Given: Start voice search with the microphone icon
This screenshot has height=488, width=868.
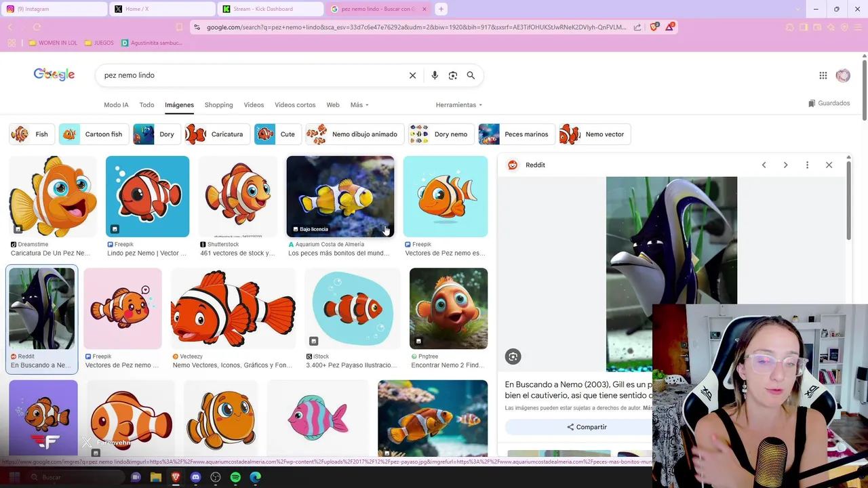Looking at the screenshot, I should coord(435,75).
